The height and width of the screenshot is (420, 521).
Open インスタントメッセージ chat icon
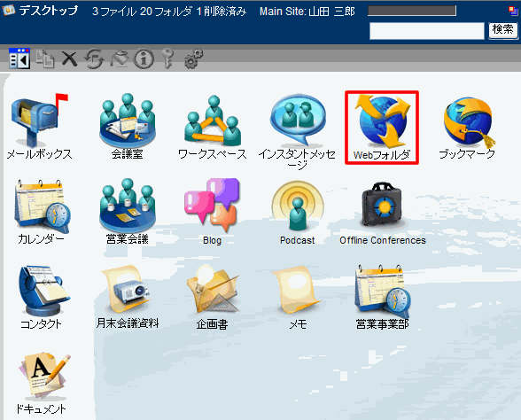(298, 121)
